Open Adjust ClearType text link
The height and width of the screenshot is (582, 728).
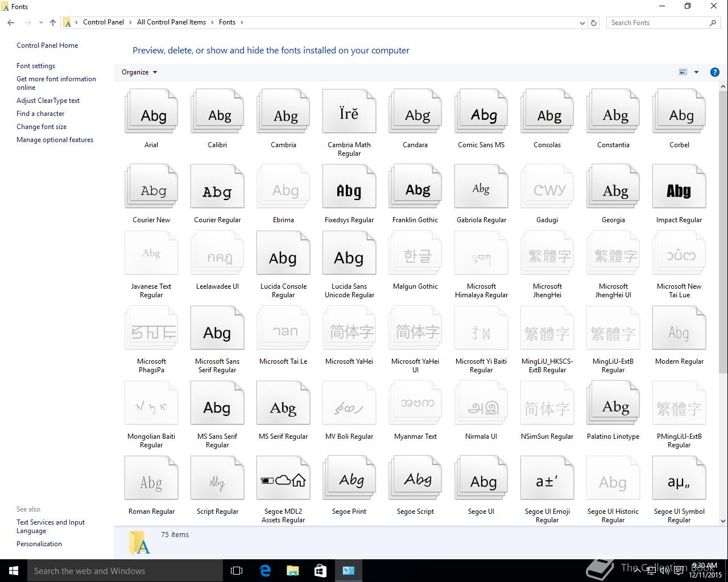(x=48, y=101)
